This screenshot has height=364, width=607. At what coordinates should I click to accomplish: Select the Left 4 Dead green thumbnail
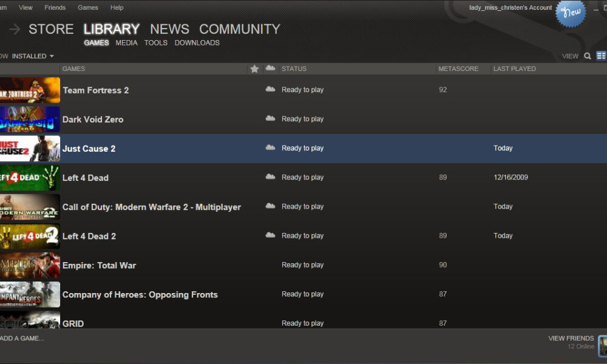(30, 178)
